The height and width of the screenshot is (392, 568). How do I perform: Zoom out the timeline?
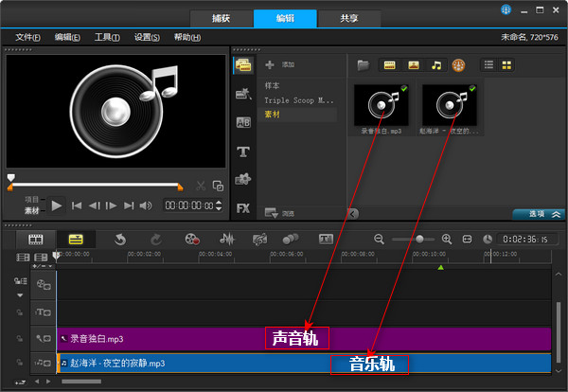(x=379, y=240)
